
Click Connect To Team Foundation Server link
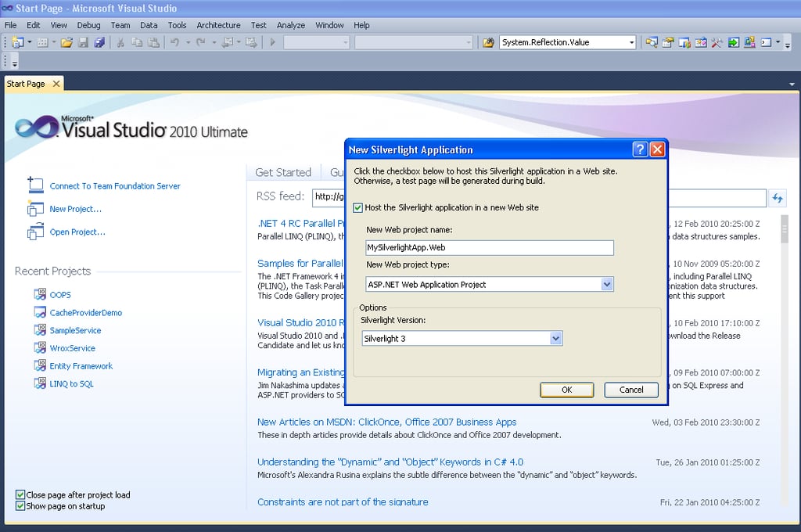coord(115,186)
